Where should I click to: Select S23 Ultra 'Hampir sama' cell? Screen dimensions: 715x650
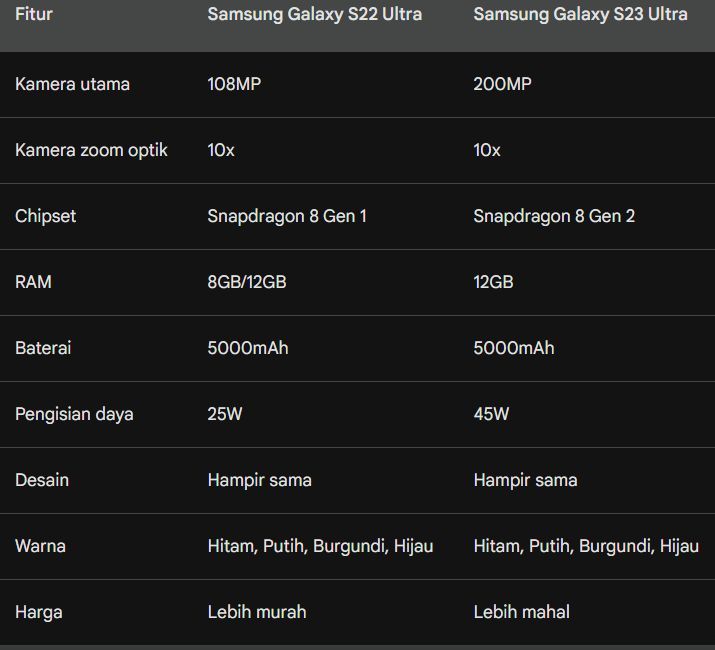pos(525,481)
